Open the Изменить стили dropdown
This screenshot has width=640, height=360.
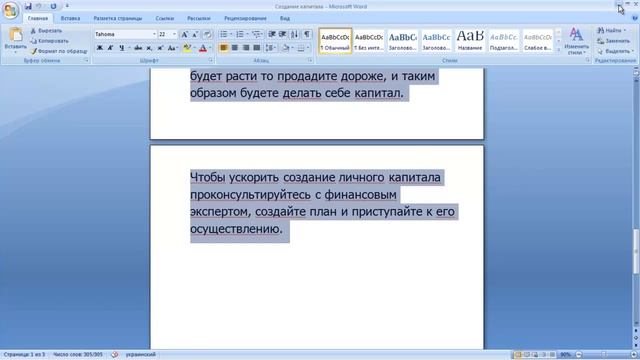[x=576, y=41]
